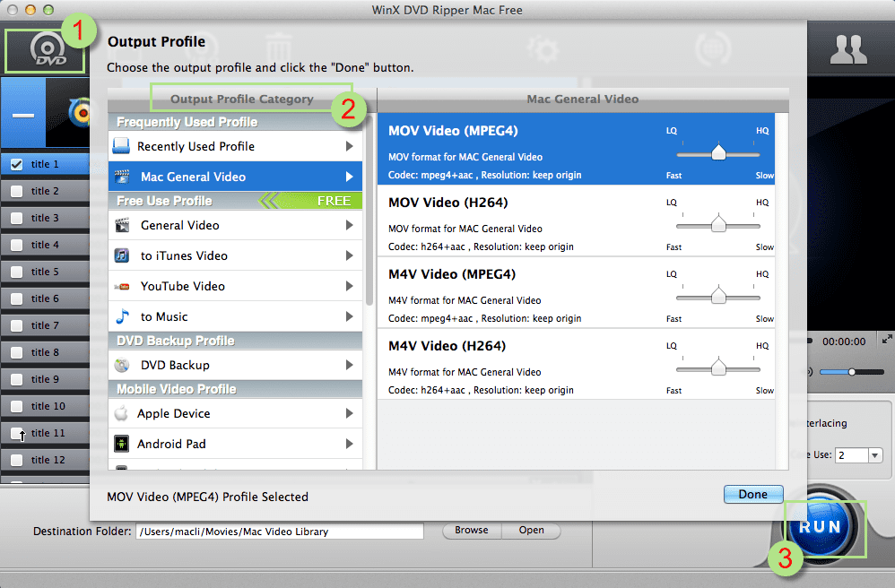Check the title 9 checkbox

pos(16,379)
